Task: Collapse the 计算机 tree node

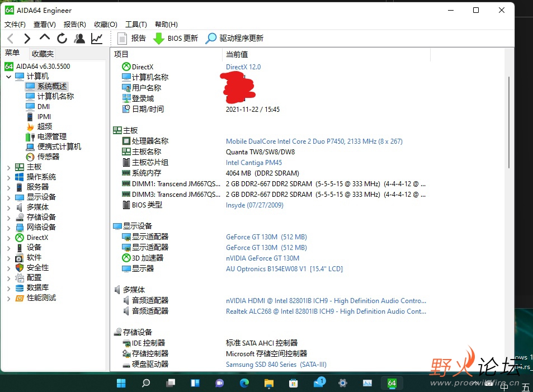Action: (x=9, y=77)
